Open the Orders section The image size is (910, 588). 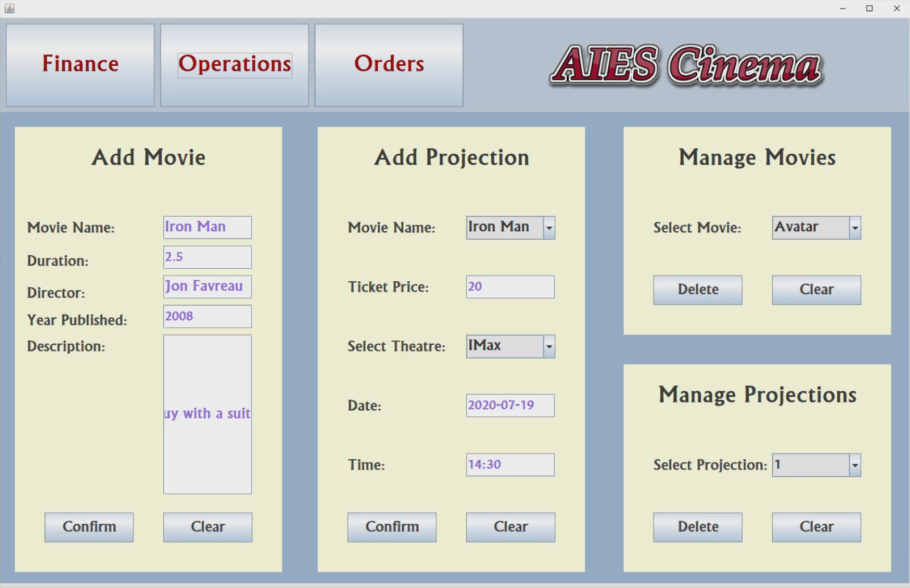point(389,65)
